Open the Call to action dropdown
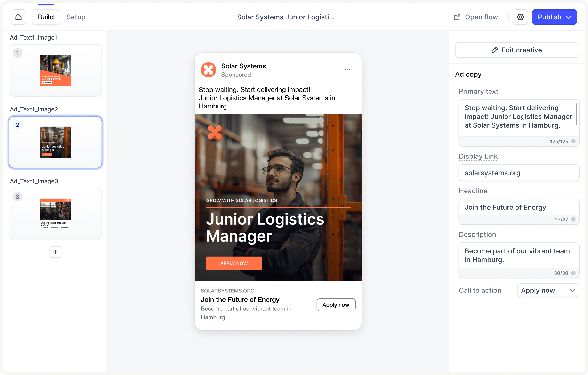The width and height of the screenshot is (588, 375). (548, 290)
